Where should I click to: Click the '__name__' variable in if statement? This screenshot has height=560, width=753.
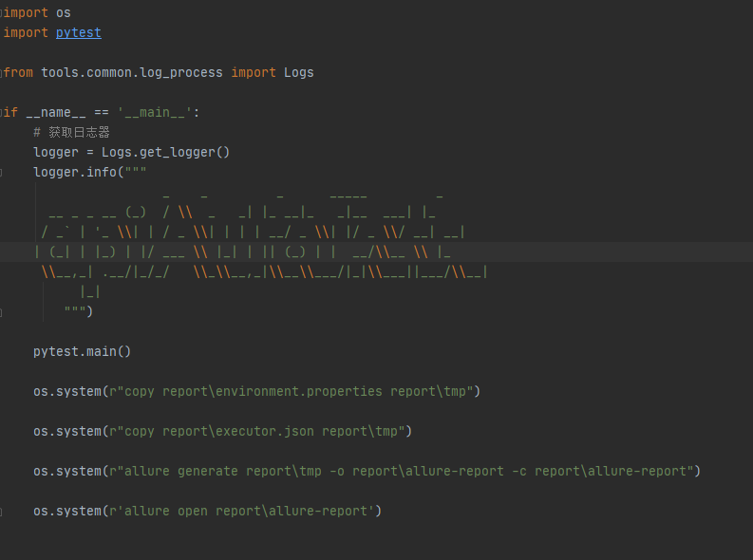56,112
